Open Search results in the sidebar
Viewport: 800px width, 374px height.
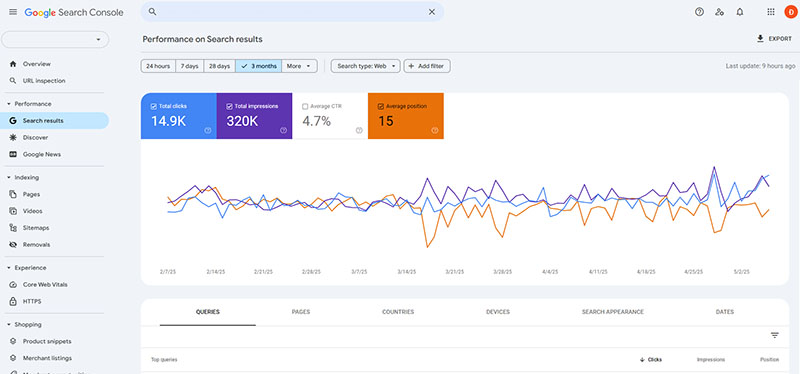click(55, 121)
